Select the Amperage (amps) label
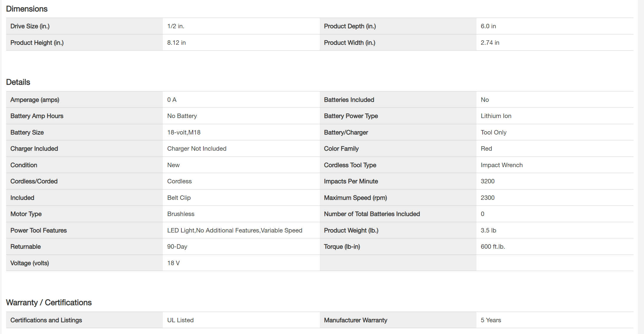 35,100
